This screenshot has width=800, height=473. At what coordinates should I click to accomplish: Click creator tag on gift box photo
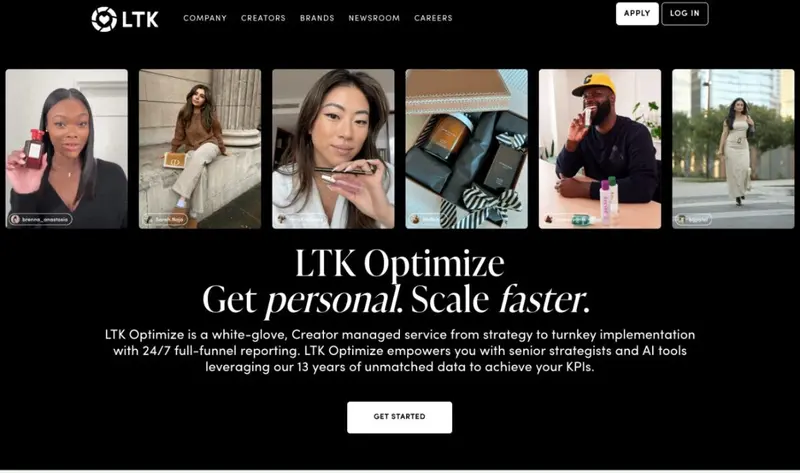[x=427, y=219]
